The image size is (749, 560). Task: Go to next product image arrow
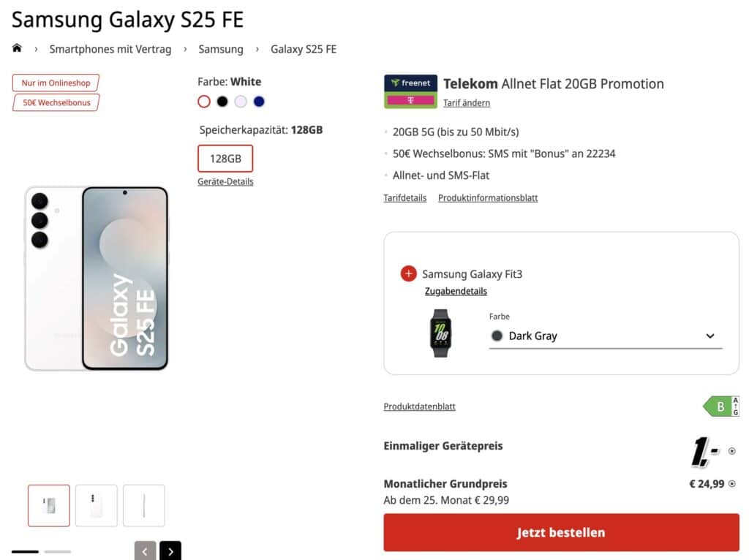point(170,551)
